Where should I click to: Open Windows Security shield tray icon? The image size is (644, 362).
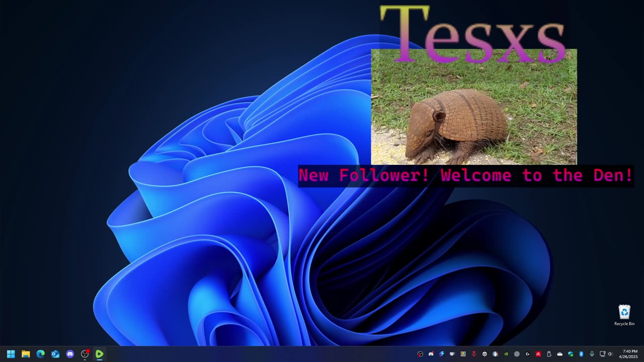(x=571, y=354)
